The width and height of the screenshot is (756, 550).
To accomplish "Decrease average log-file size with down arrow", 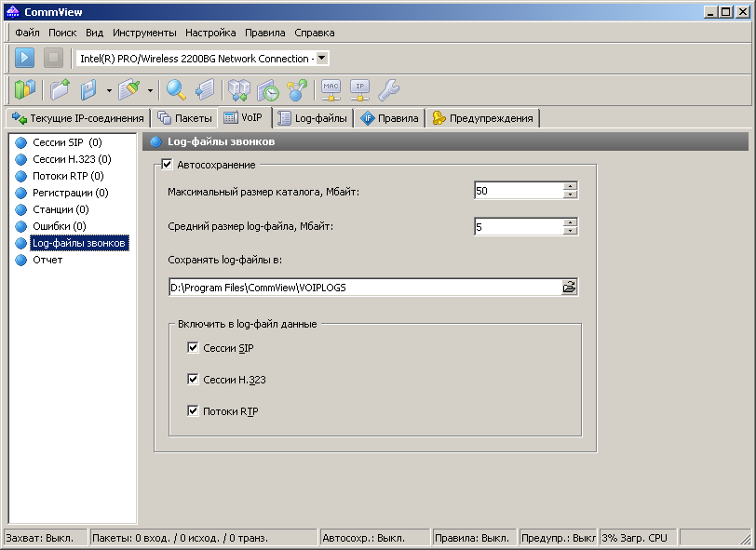I will 570,231.
